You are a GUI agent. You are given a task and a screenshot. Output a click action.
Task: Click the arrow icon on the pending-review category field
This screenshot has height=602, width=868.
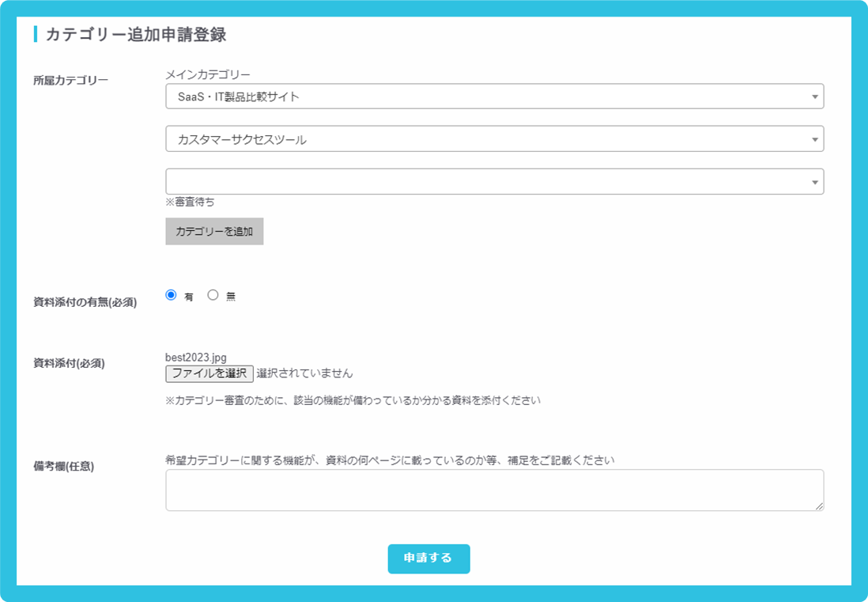[x=816, y=181]
